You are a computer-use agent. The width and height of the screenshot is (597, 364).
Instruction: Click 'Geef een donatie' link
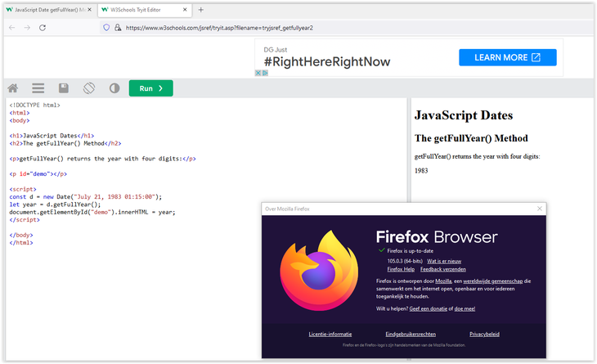click(429, 309)
